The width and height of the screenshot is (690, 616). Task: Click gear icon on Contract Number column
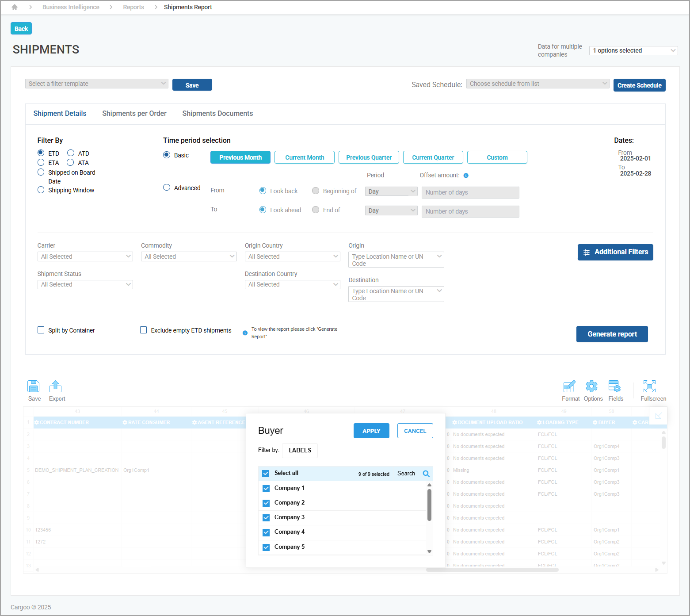pos(37,423)
